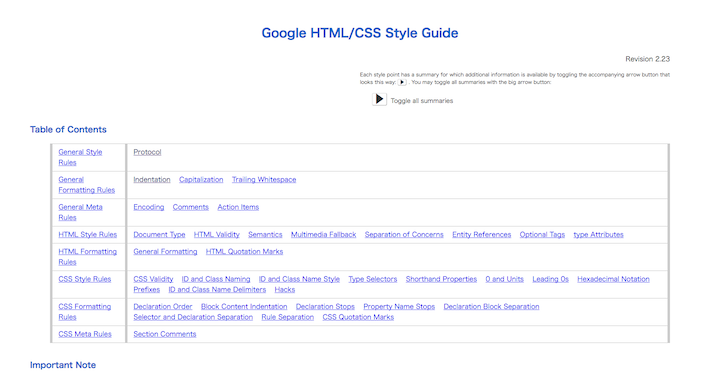Go to Declaration Block Separation link
720x378 pixels.
[x=491, y=307]
